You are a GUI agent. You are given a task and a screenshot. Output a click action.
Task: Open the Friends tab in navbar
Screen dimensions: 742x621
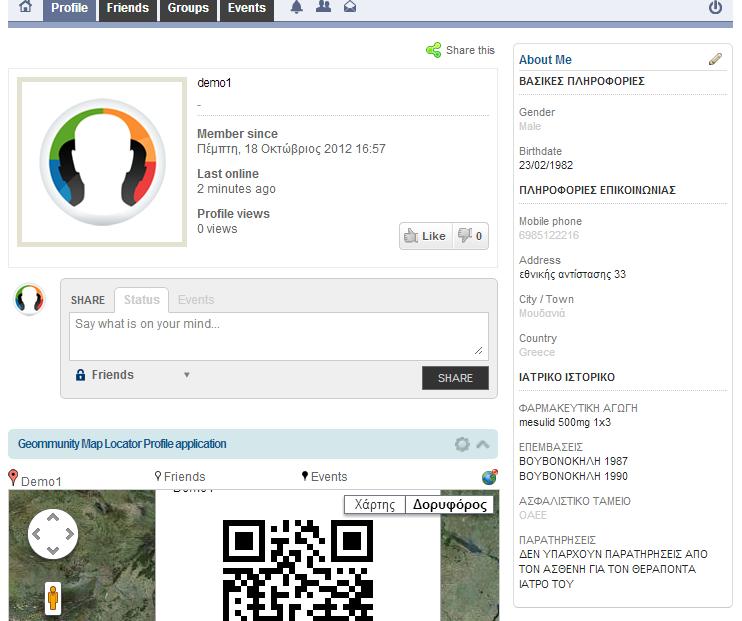[x=128, y=9]
